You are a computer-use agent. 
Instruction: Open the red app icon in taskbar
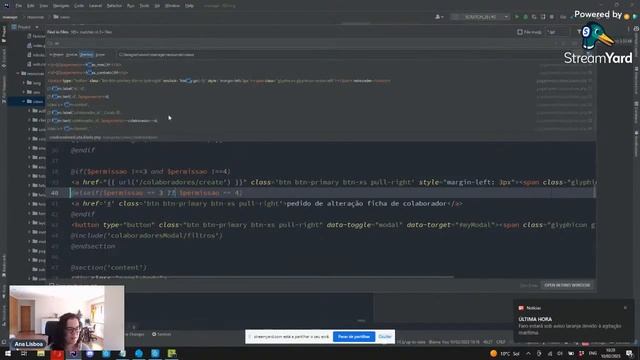point(57,353)
